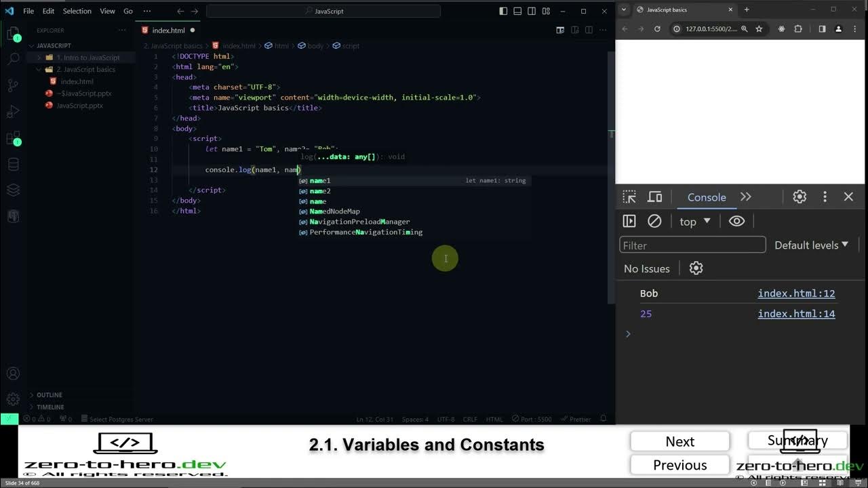Click the split editor icon
Screen dimensions: 868x488
coord(589,30)
